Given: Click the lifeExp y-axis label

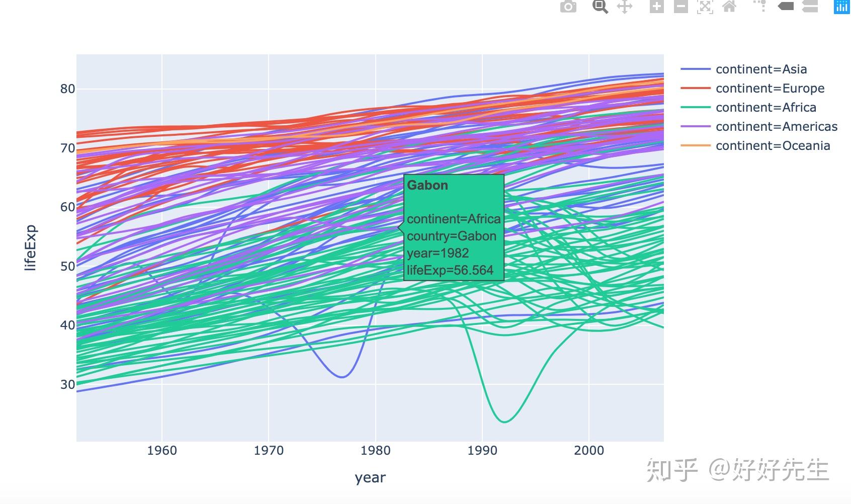Looking at the screenshot, I should tap(31, 246).
